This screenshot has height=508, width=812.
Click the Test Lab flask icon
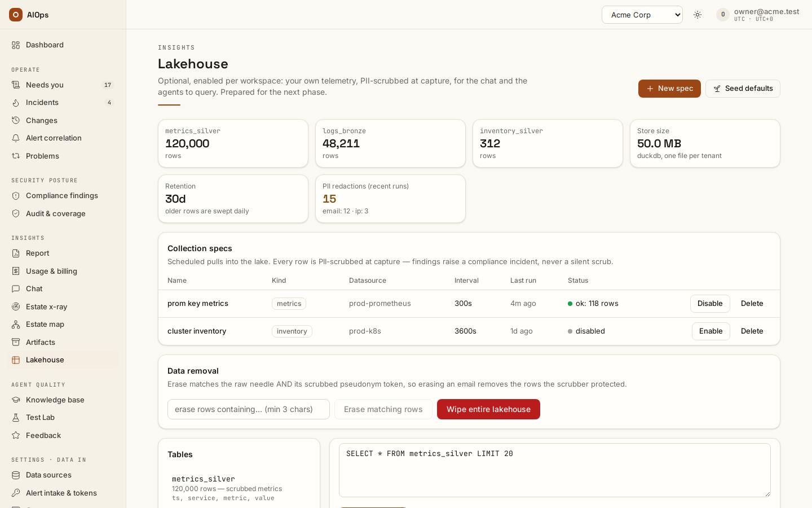tap(16, 418)
